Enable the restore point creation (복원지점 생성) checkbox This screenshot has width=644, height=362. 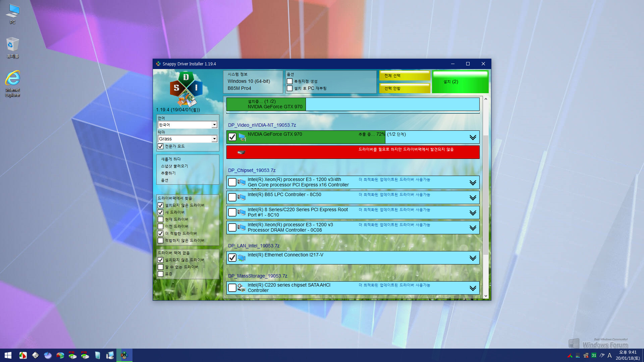pos(290,81)
